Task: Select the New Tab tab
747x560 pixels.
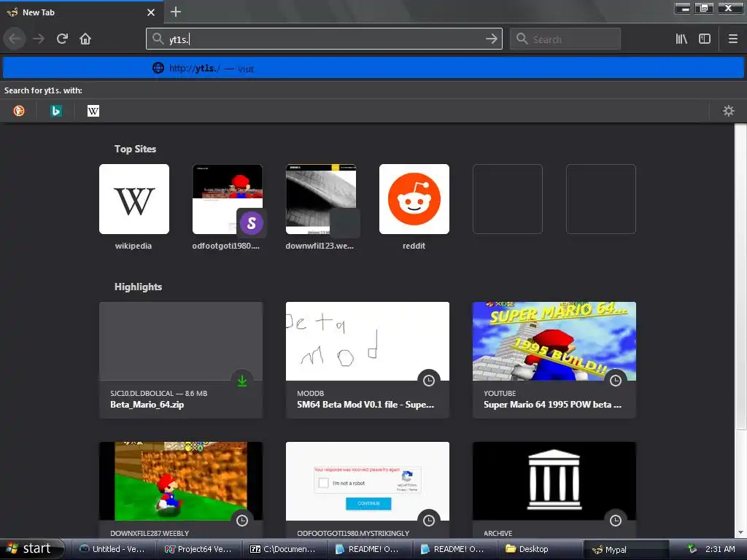Action: coord(81,12)
